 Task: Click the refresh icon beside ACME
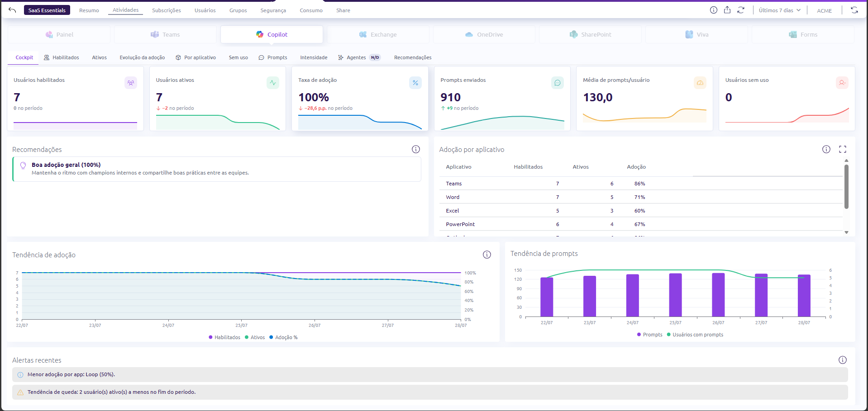pos(854,10)
